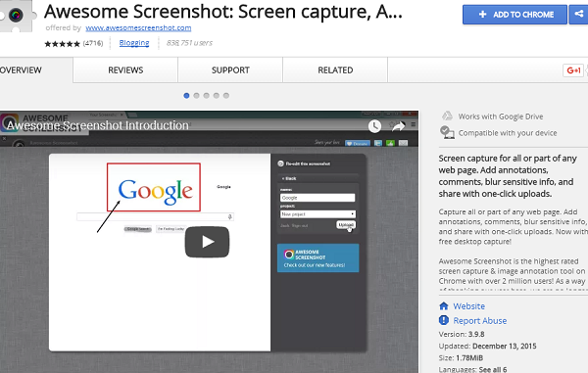Viewport: 588px width, 373px height.
Task: Open the Related tab
Action: click(x=335, y=70)
